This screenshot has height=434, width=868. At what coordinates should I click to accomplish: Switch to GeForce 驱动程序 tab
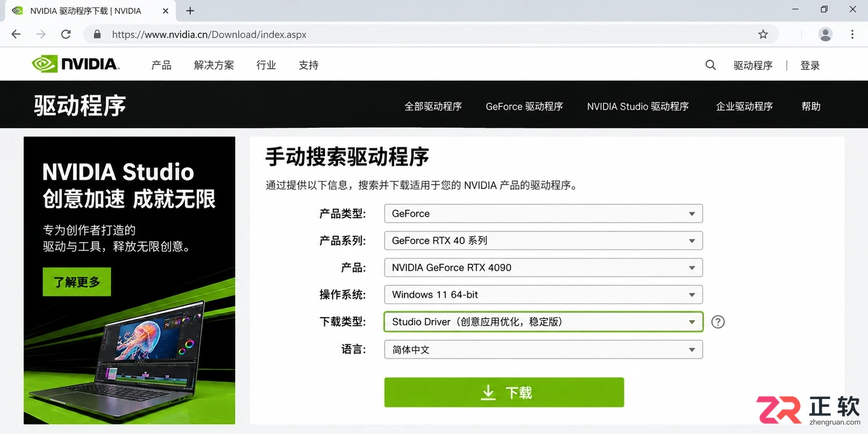(524, 107)
